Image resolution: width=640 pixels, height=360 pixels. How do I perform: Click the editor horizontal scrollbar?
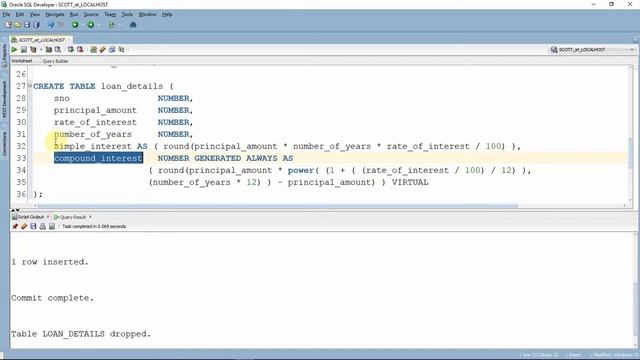278,206
